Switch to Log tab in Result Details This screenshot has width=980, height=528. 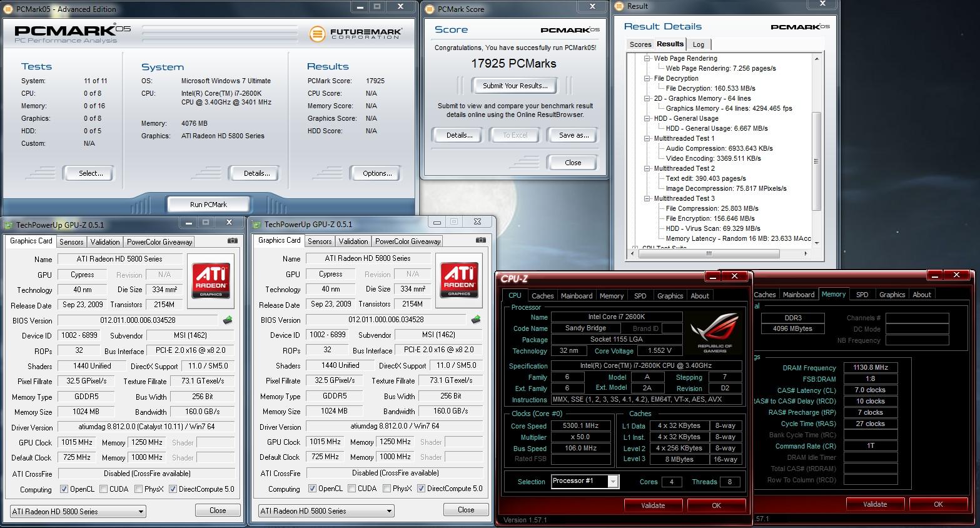click(699, 44)
